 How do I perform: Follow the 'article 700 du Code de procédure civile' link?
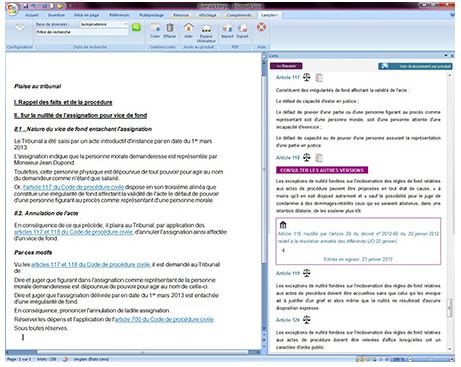pyautogui.click(x=164, y=319)
